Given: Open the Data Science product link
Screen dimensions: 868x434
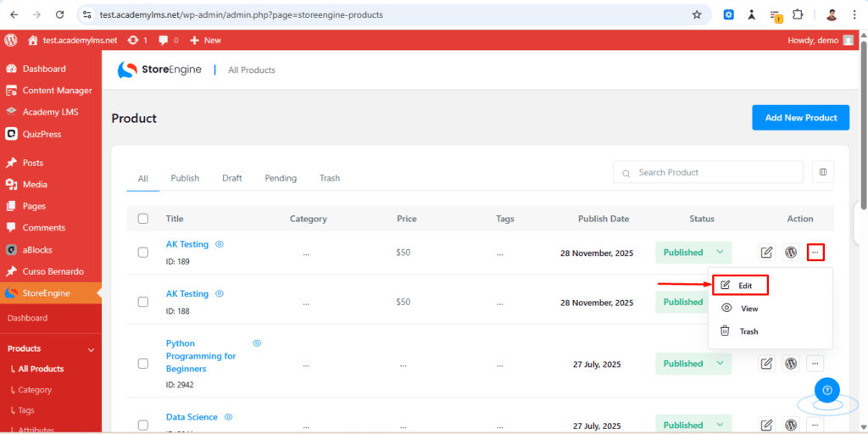Looking at the screenshot, I should [x=192, y=417].
